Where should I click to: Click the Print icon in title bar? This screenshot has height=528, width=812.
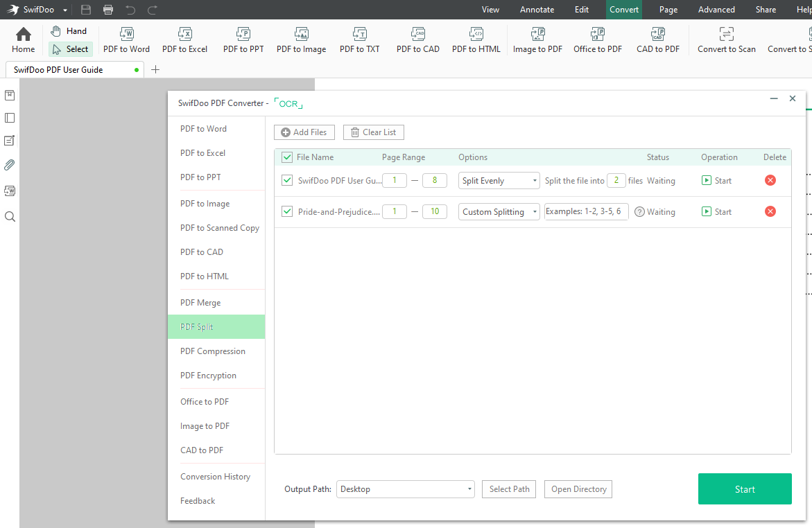108,9
